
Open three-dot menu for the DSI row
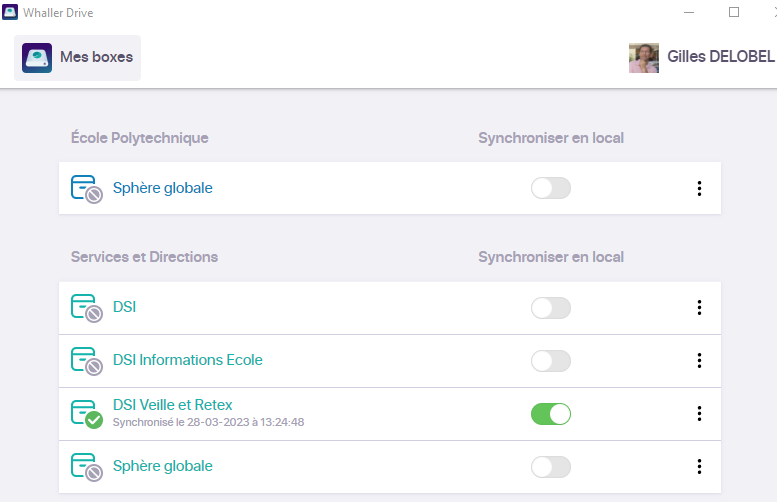699,308
